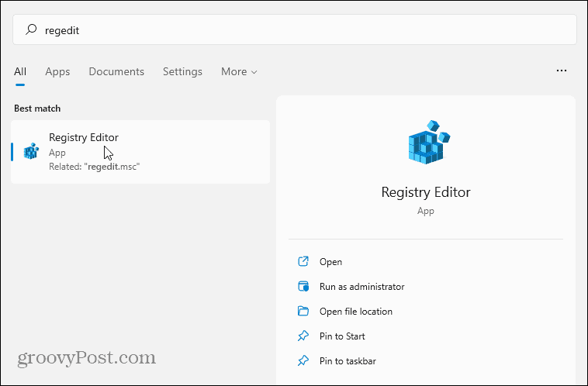Switch to the Apps tab
588x386 pixels.
coord(57,71)
